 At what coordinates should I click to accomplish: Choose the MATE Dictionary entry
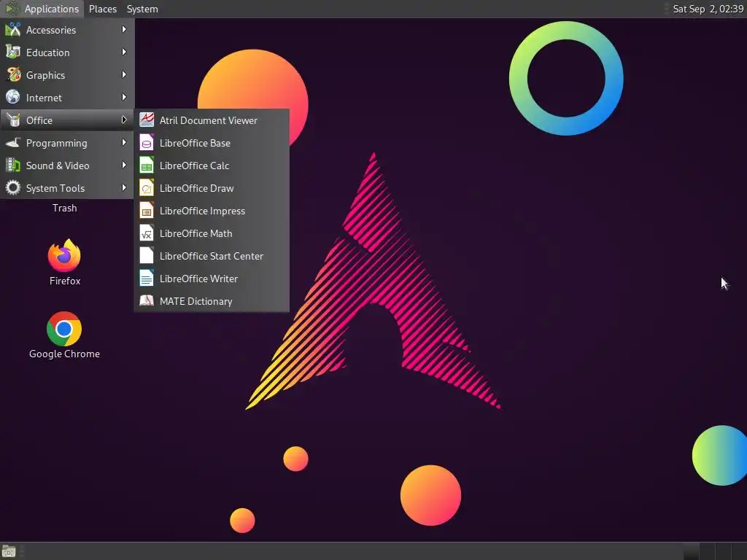[x=212, y=301]
